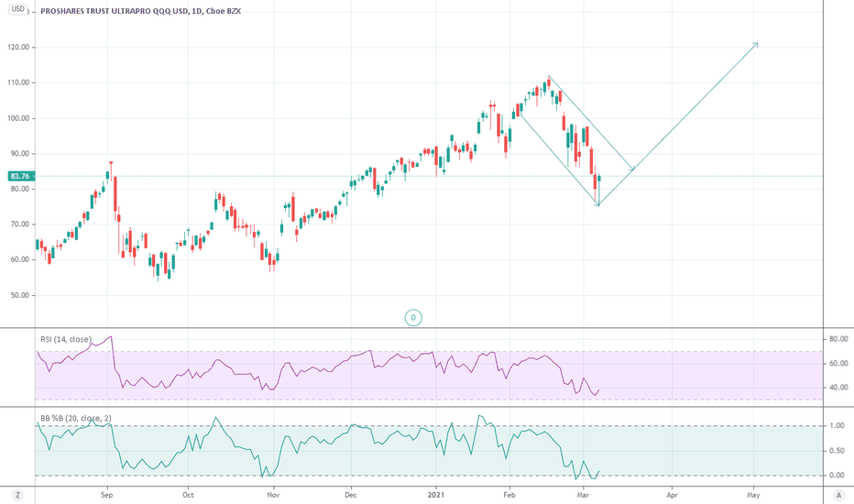Select the BB %B (20, close, 2) indicator label
Screen dimensions: 854x504
(x=76, y=419)
